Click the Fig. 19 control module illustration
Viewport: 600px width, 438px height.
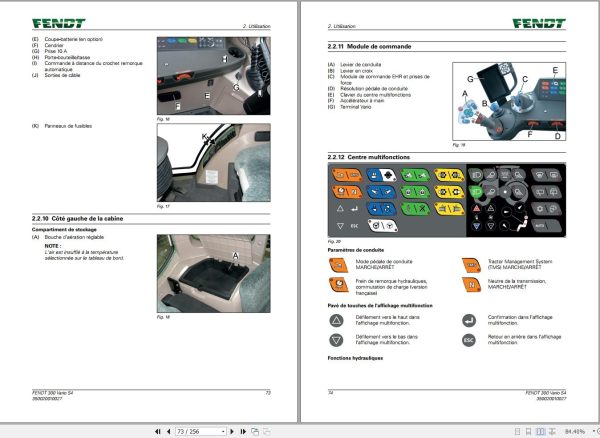(509, 101)
